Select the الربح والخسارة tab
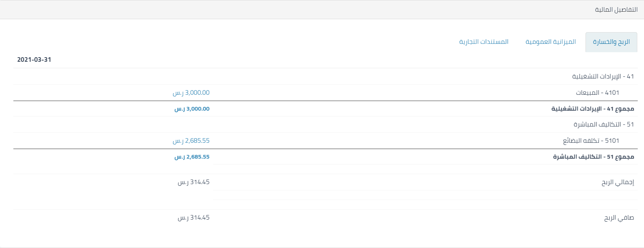Viewport: 644px width, 248px height. tap(611, 42)
